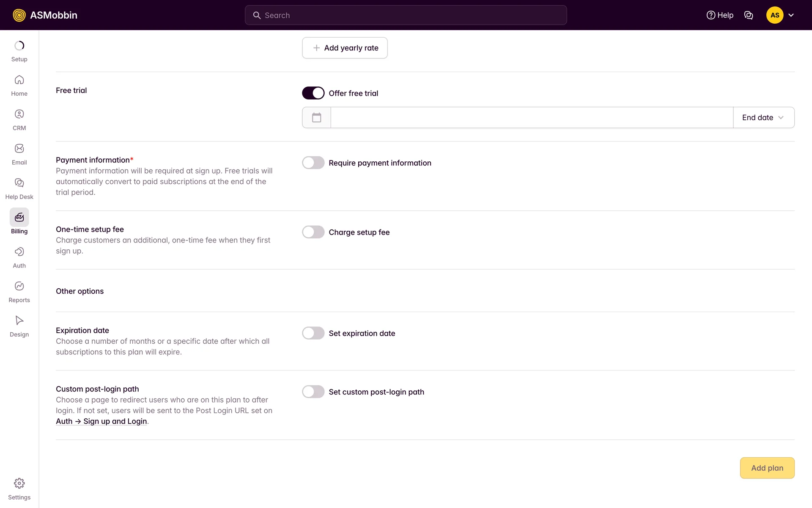This screenshot has width=812, height=508.
Task: Go to the Email section icon
Action: [x=19, y=149]
